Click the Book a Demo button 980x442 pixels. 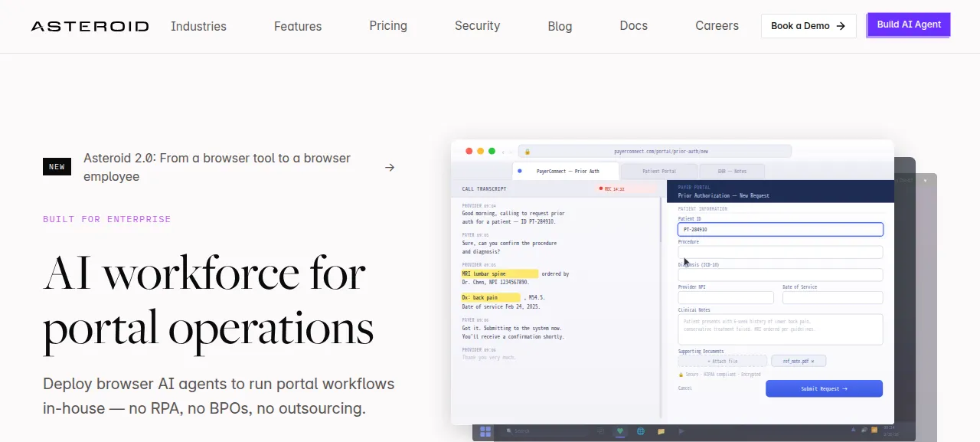click(x=808, y=26)
